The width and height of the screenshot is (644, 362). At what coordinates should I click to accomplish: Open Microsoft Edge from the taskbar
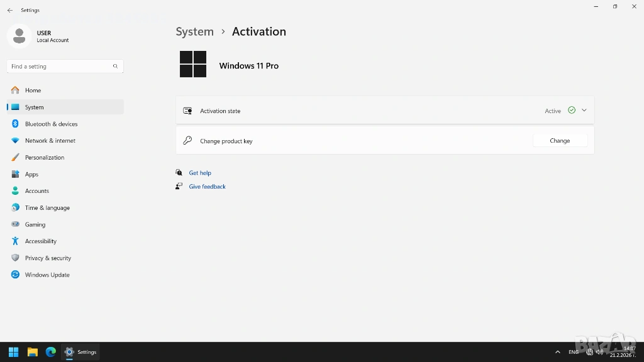[x=51, y=352]
